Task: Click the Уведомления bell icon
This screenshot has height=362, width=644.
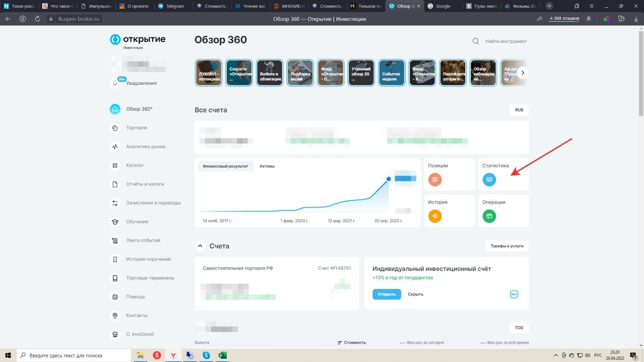Action: point(115,83)
